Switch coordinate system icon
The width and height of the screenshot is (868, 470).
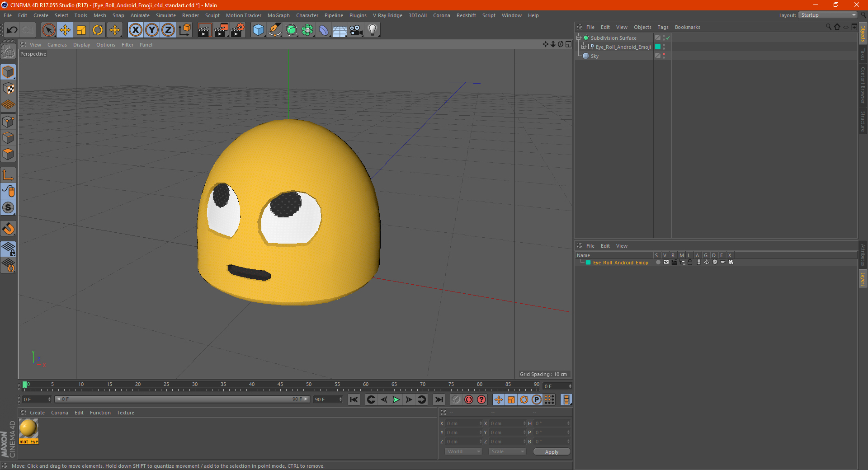pos(184,30)
